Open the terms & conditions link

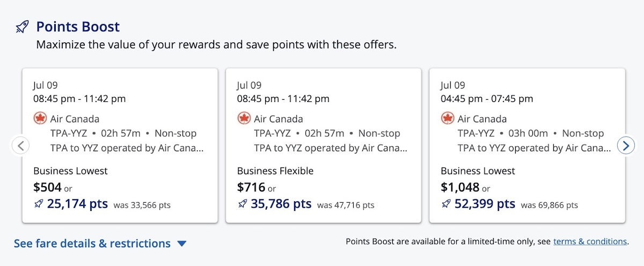click(590, 241)
